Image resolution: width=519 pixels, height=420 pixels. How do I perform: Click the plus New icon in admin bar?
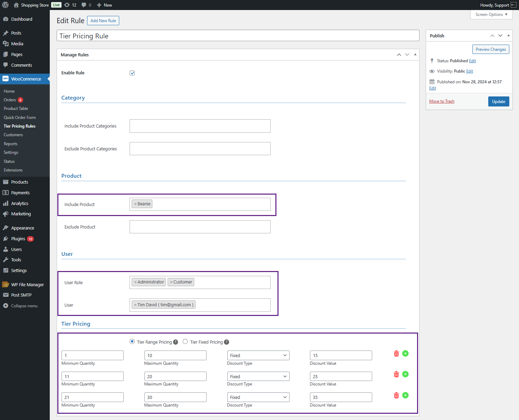99,5
